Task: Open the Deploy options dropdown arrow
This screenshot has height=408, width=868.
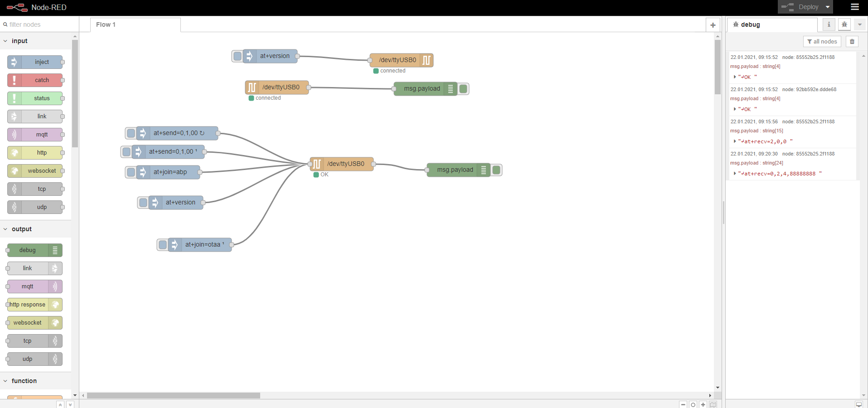Action: 828,7
